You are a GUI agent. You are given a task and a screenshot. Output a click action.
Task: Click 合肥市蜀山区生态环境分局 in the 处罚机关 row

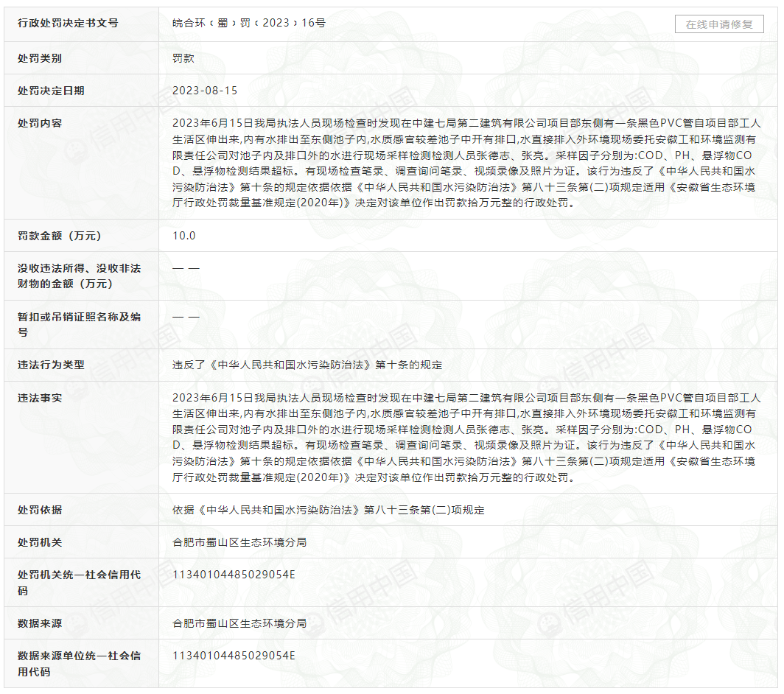pyautogui.click(x=239, y=542)
